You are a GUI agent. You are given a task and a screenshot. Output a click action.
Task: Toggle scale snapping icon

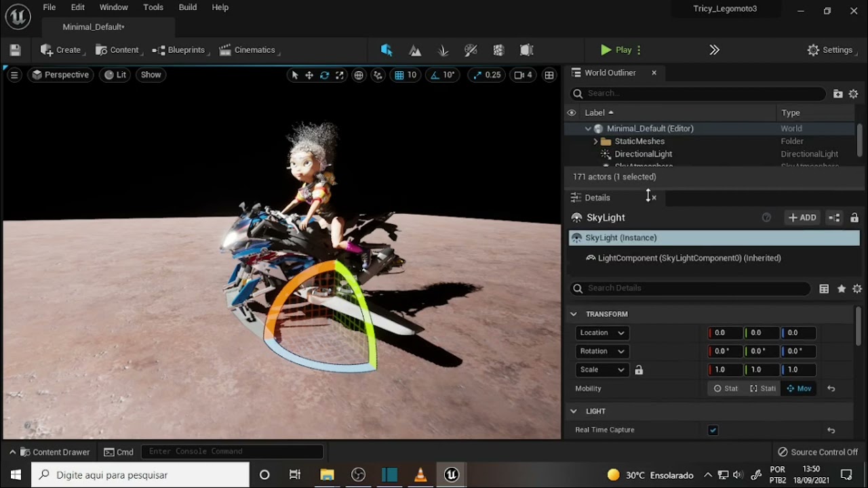[x=477, y=75]
